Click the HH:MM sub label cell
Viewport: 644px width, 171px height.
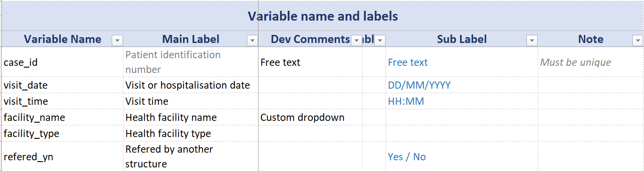[462, 101]
